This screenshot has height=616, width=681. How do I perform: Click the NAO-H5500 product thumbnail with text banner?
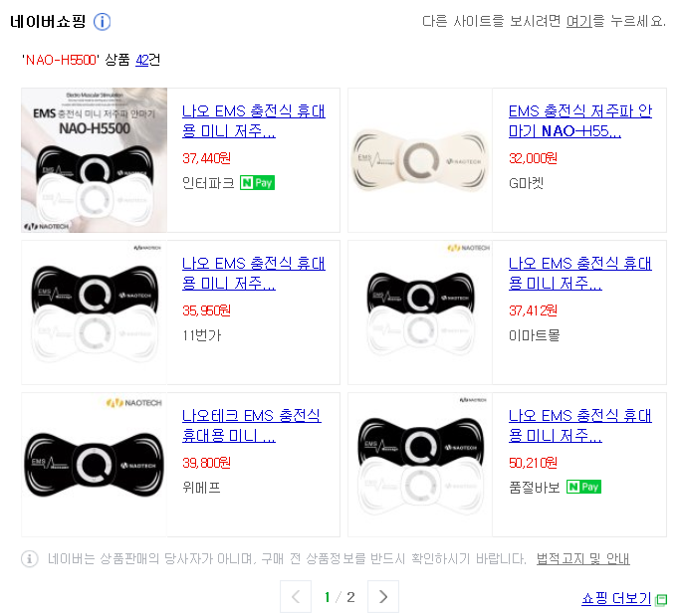[x=95, y=160]
